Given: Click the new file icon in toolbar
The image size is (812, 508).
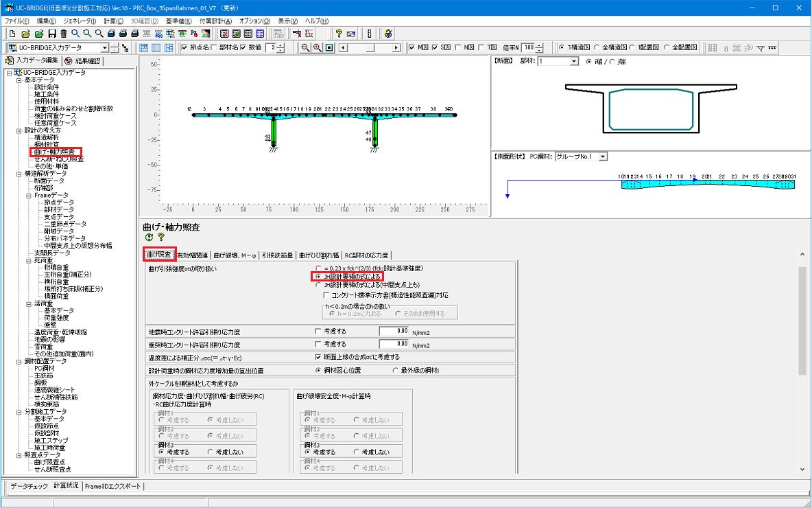Looking at the screenshot, I should pos(12,34).
